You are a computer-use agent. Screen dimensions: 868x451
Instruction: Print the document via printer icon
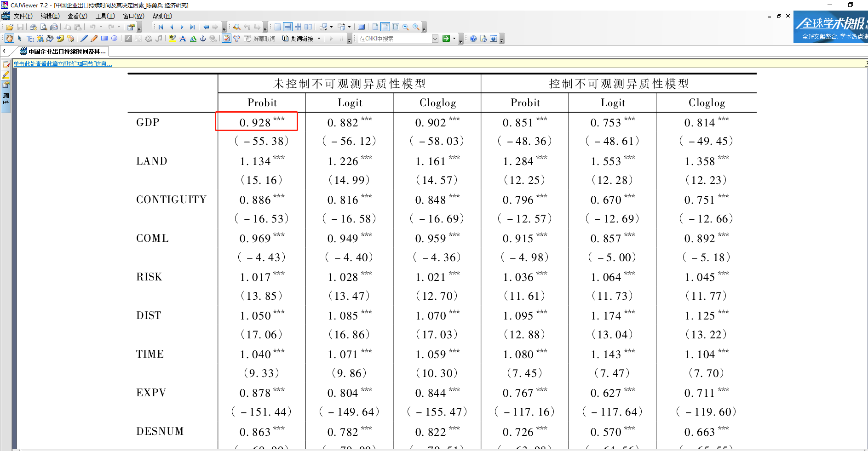33,27
